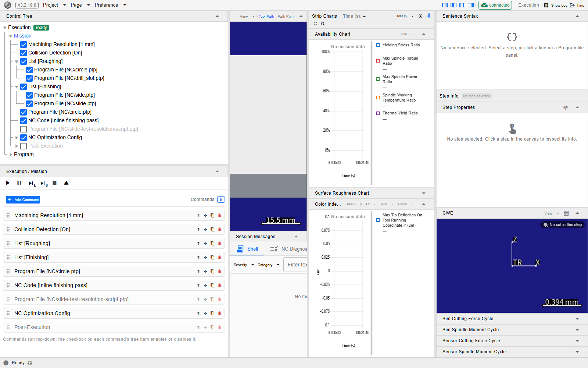Viewport: 588px width, 368px height.
Task: Start mission execution with the play icon
Action: point(8,183)
